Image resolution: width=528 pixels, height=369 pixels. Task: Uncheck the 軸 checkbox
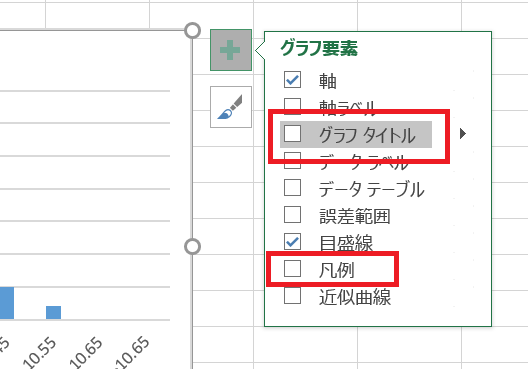[292, 80]
